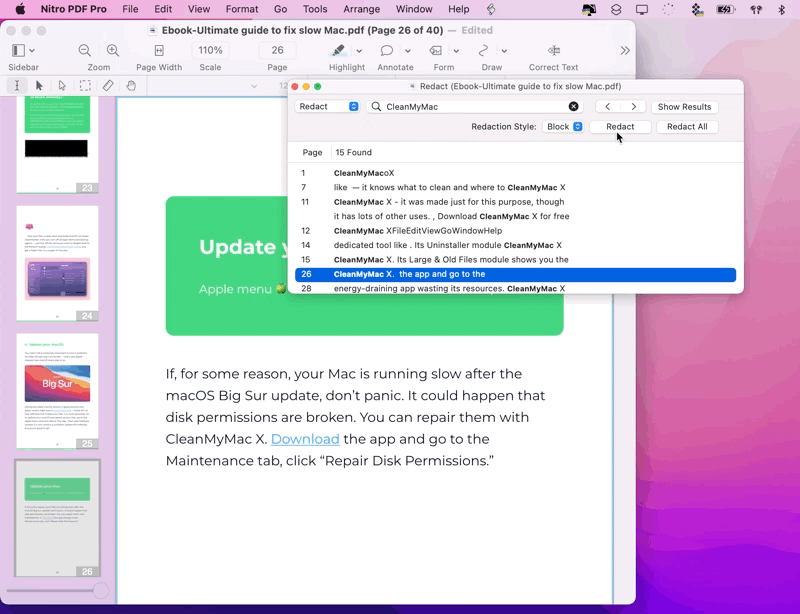The width and height of the screenshot is (800, 614).
Task: Select the text cursor tool
Action: 17,85
